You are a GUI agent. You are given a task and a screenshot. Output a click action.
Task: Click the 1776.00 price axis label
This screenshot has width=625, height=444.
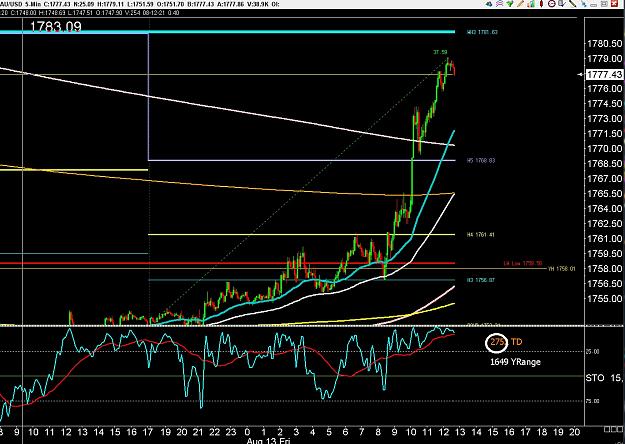point(604,88)
